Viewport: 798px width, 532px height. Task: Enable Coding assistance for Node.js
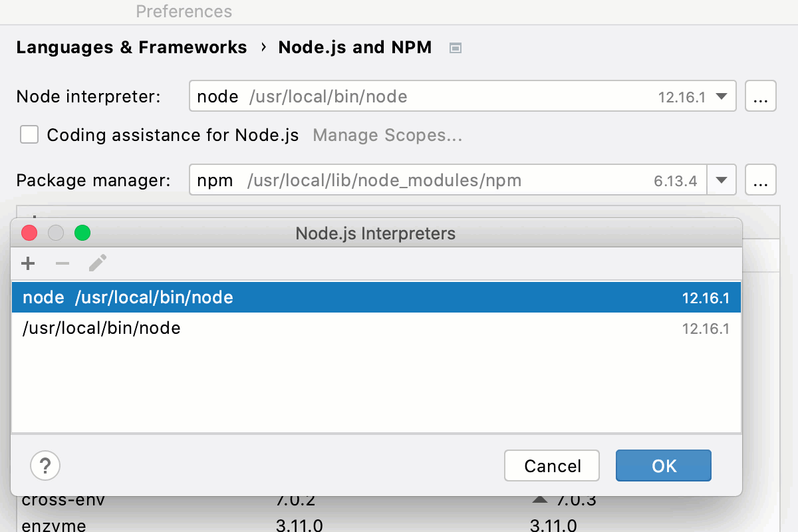pos(29,134)
